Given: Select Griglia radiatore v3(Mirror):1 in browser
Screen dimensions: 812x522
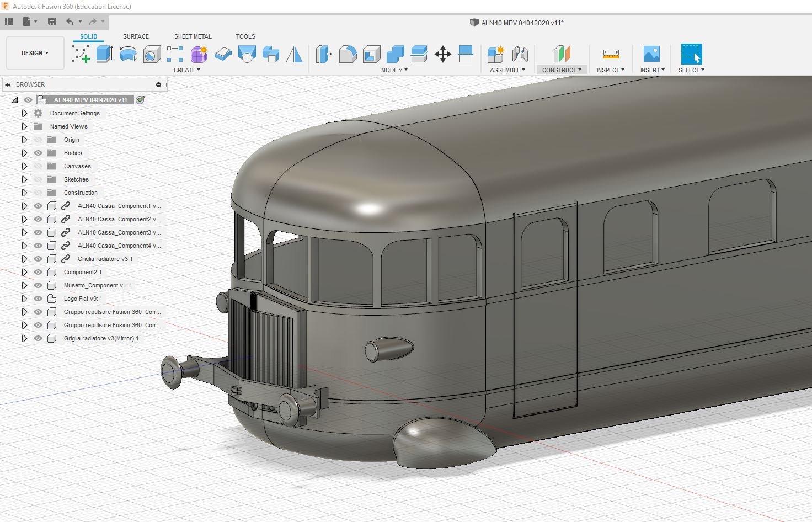Looking at the screenshot, I should (x=101, y=338).
